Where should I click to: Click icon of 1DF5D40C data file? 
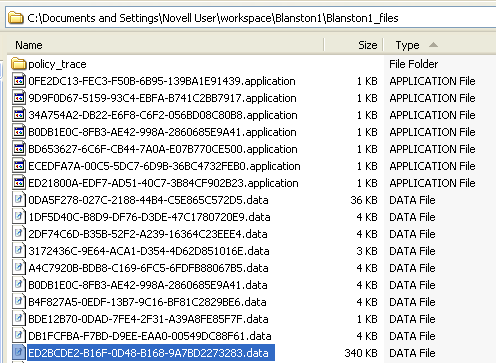tap(19, 217)
